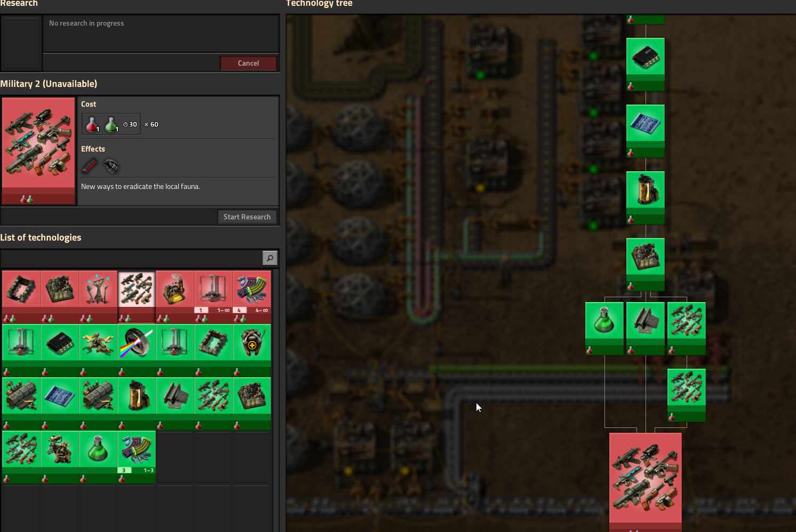Select red electric power poles technology
The width and height of the screenshot is (796, 532).
tap(98, 297)
